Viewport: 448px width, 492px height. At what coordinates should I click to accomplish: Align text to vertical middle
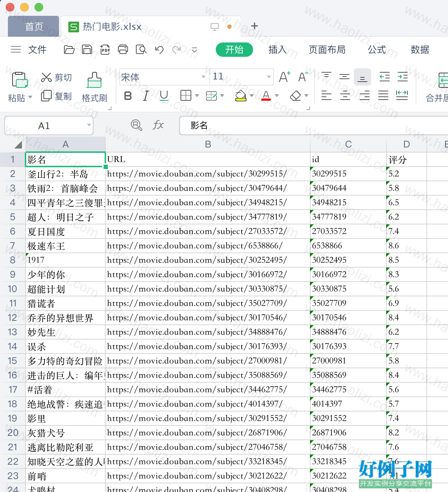click(344, 77)
